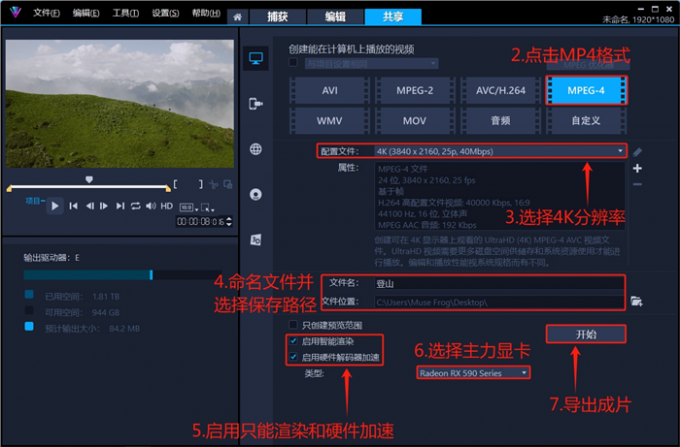
Task: Click the 文件位置 path field
Action: click(499, 302)
